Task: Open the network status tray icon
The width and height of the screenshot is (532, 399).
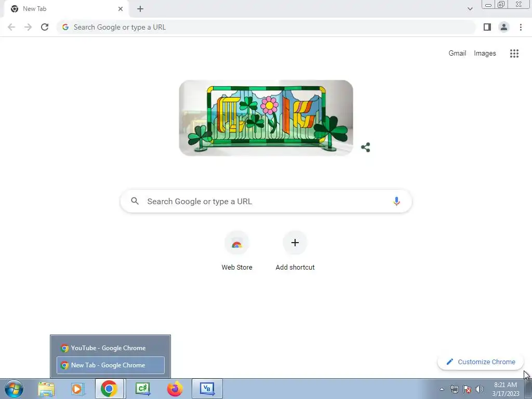Action: (x=454, y=389)
